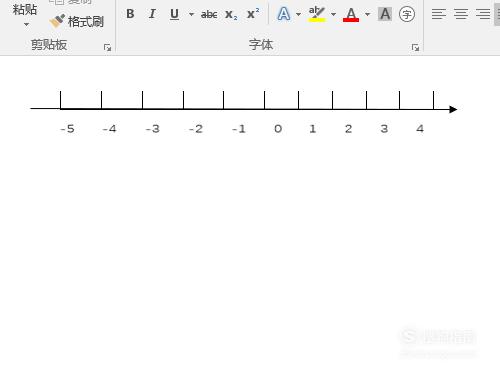Apply red font color

pos(351,14)
